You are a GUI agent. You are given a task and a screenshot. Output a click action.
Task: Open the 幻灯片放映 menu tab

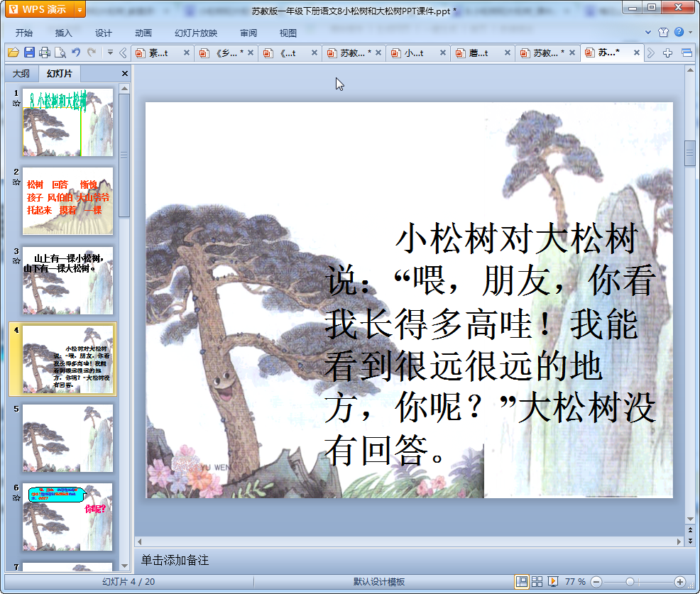pyautogui.click(x=196, y=33)
